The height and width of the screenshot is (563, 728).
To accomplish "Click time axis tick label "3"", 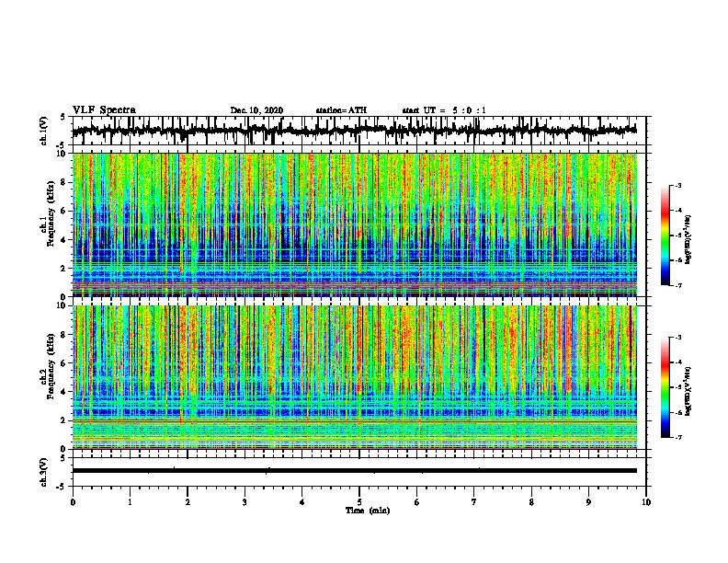I will [245, 502].
